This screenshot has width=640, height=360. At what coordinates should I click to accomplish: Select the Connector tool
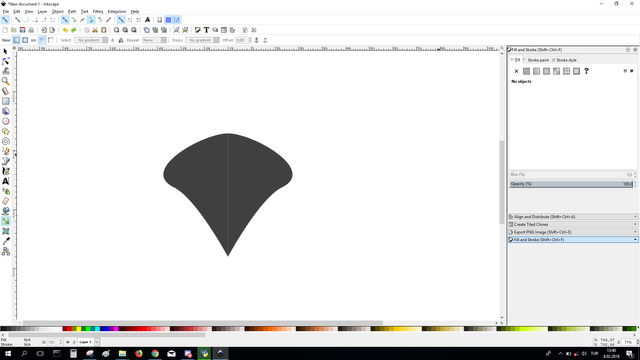pos(5,251)
